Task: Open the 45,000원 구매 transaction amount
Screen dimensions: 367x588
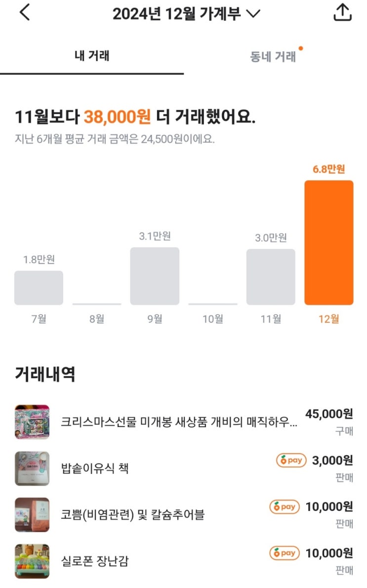Action: coord(329,414)
